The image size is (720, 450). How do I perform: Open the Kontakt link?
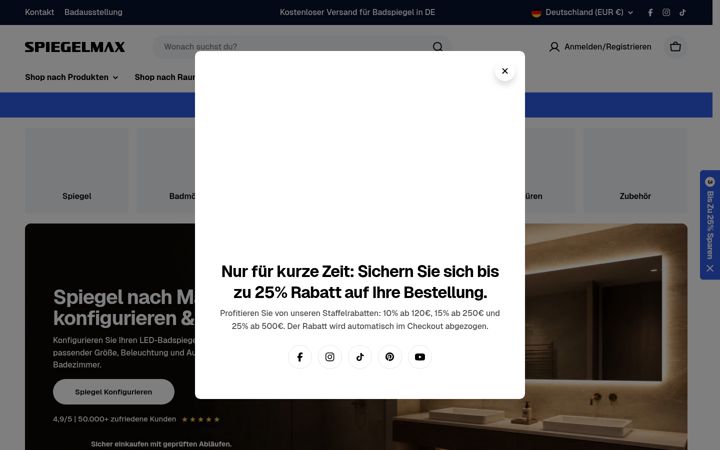click(39, 12)
